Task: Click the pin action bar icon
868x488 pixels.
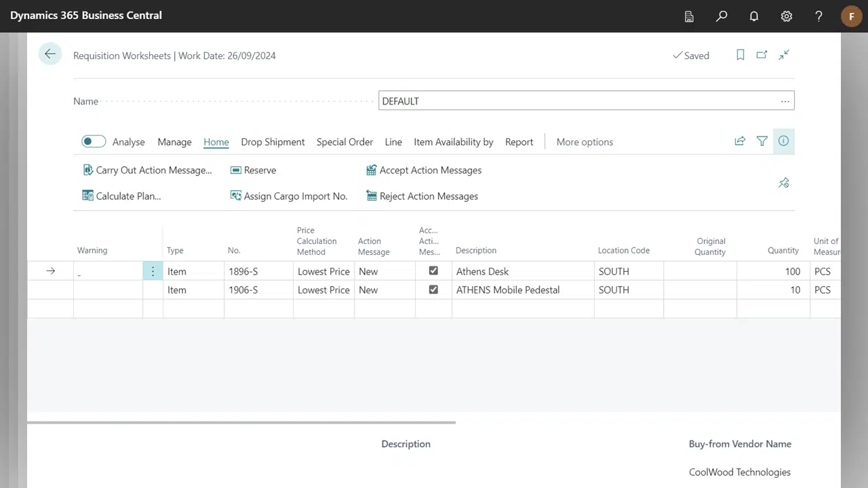Action: tap(784, 183)
